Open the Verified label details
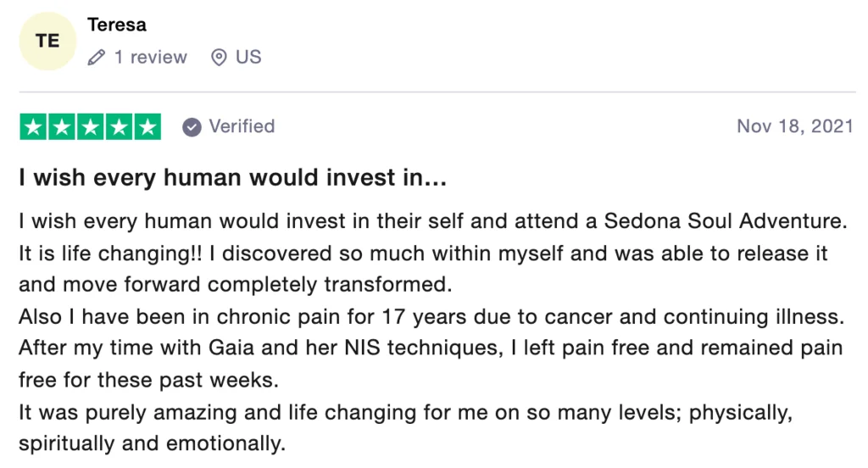This screenshot has width=868, height=468. (x=242, y=126)
